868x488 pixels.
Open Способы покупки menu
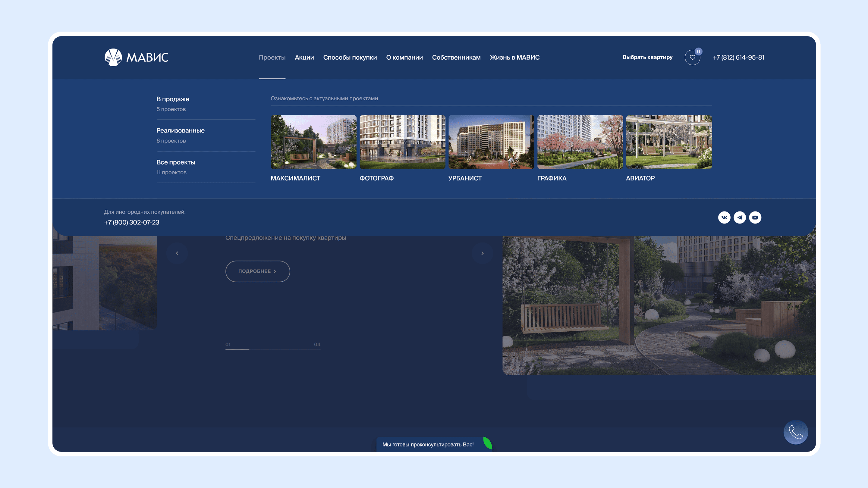[350, 58]
